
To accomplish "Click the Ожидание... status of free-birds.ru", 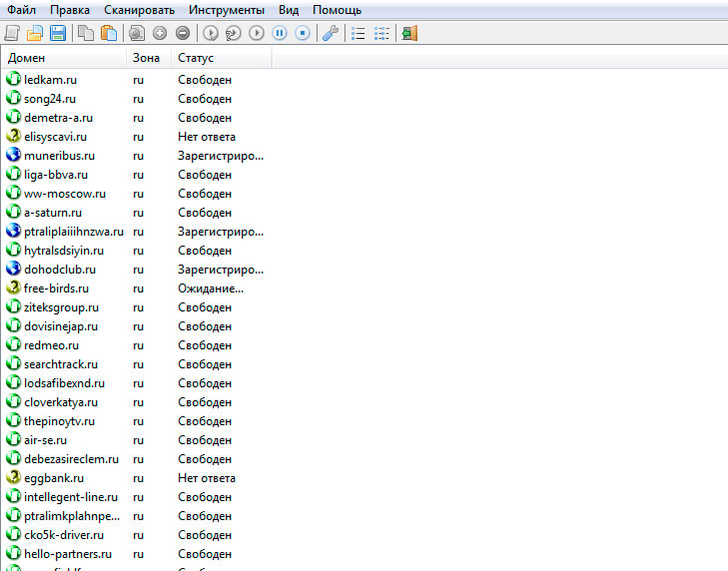I will pos(211,288).
